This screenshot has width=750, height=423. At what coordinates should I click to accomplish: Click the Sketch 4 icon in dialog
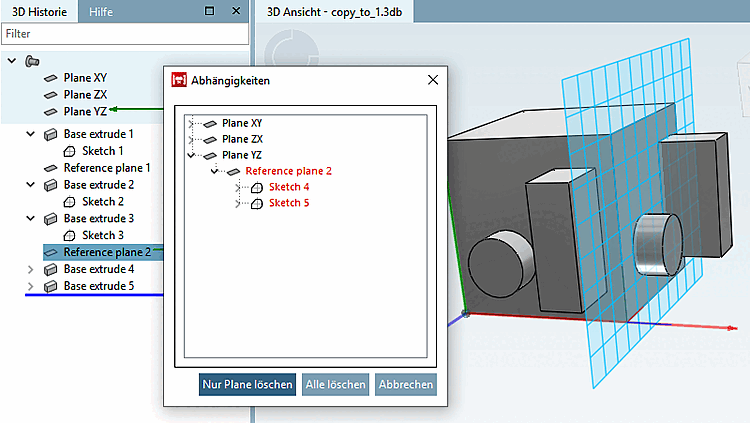point(257,188)
